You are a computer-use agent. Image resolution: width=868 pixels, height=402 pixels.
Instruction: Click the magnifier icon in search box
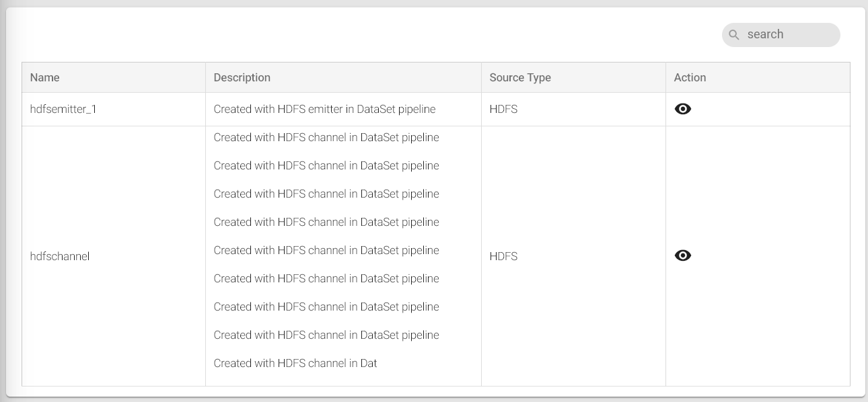click(734, 35)
